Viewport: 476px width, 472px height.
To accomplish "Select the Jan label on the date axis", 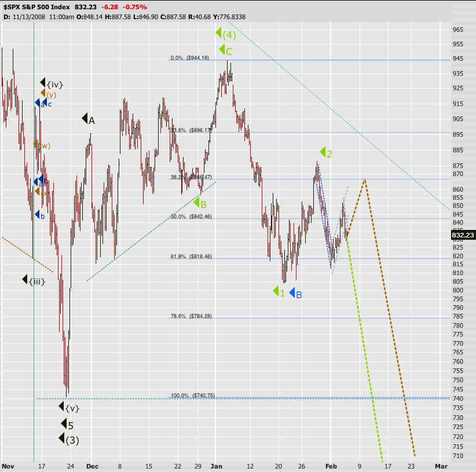I will click(216, 466).
